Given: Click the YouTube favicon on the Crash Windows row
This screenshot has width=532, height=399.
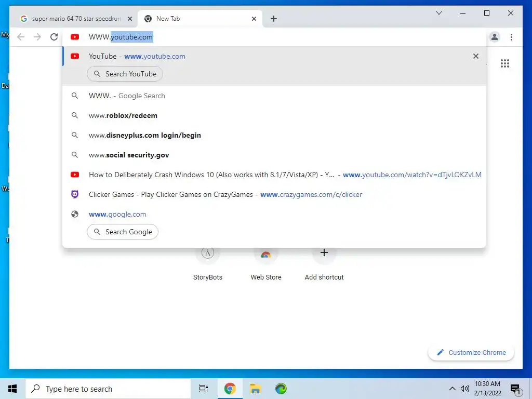Looking at the screenshot, I should point(75,175).
